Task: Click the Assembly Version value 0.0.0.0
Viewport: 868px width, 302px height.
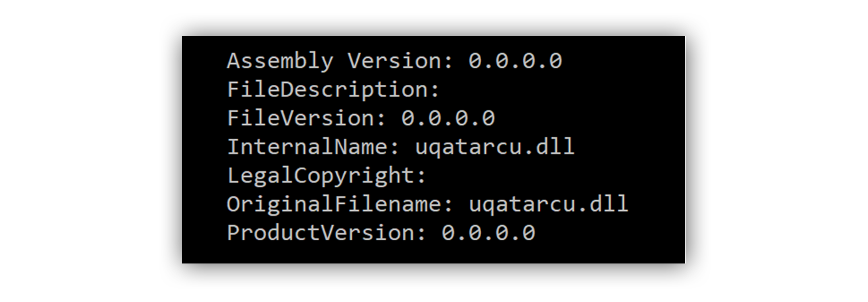Action: 515,61
